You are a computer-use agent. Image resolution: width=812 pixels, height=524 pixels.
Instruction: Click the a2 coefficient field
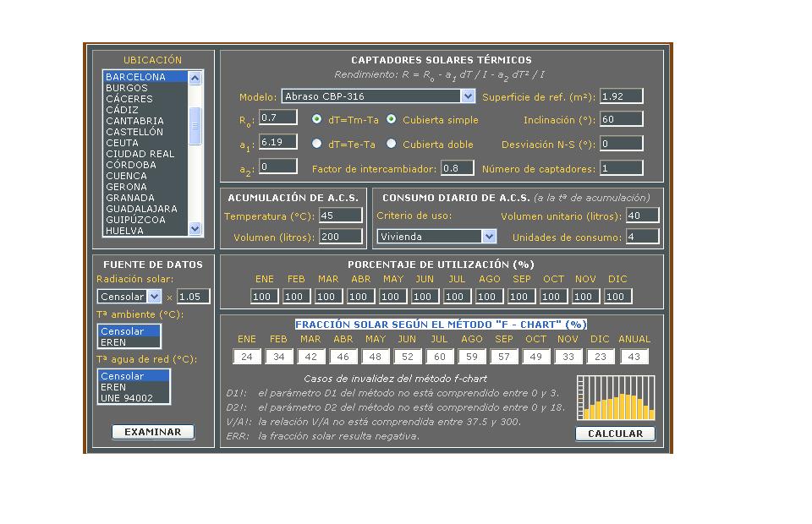pyautogui.click(x=278, y=166)
